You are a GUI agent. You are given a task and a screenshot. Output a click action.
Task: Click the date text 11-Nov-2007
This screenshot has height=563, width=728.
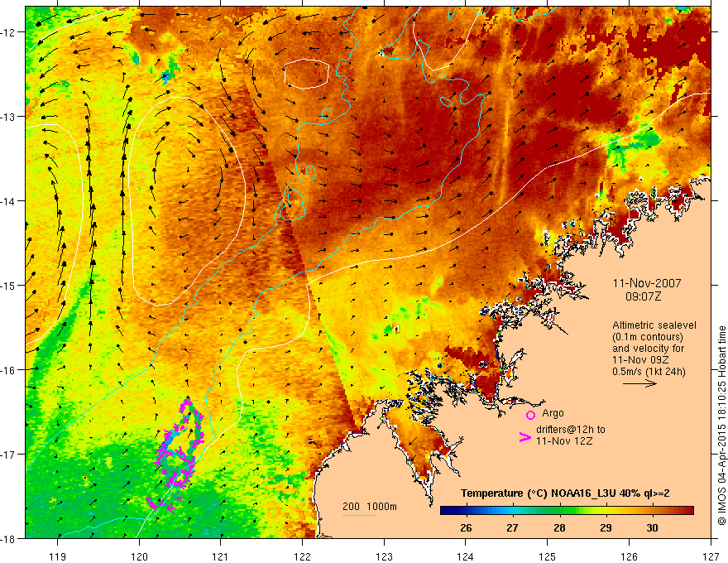click(x=647, y=283)
